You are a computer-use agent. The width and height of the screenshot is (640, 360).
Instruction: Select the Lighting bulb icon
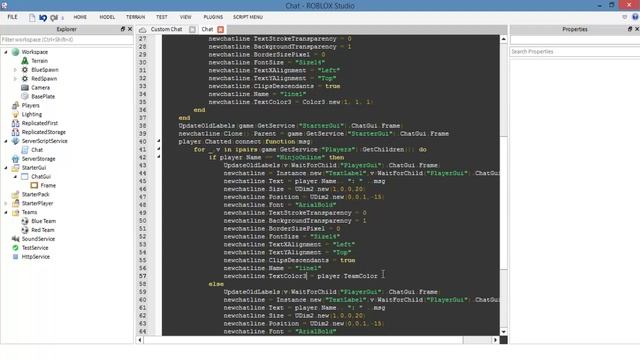click(16, 114)
